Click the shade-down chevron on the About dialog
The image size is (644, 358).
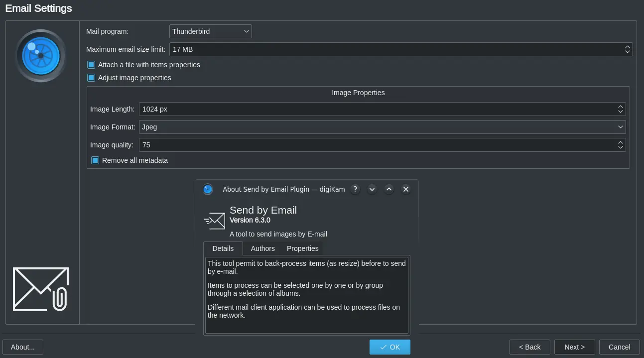pos(372,189)
